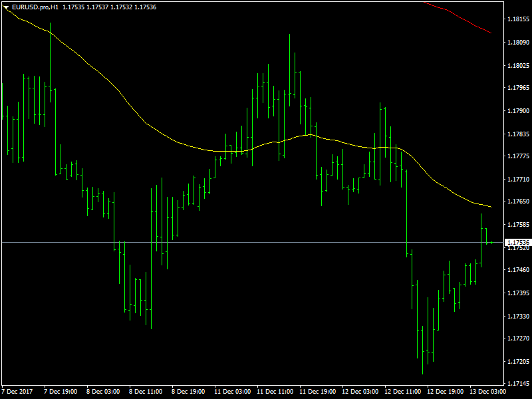The image size is (532, 399).
Task: Select the red moving average line
Action: click(x=458, y=17)
